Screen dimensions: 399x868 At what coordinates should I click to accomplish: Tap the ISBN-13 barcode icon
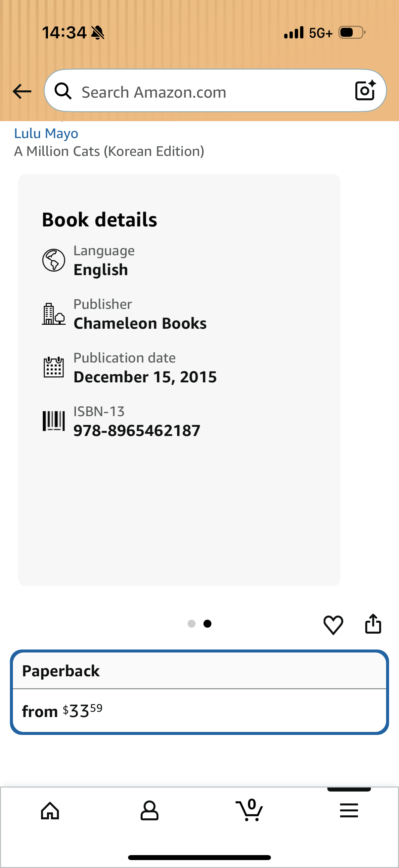(54, 420)
